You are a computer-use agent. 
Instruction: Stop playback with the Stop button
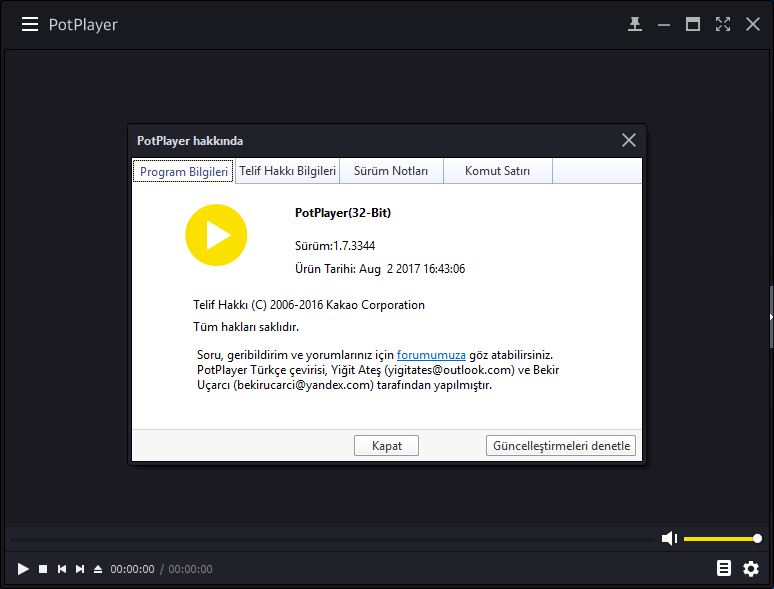click(43, 569)
